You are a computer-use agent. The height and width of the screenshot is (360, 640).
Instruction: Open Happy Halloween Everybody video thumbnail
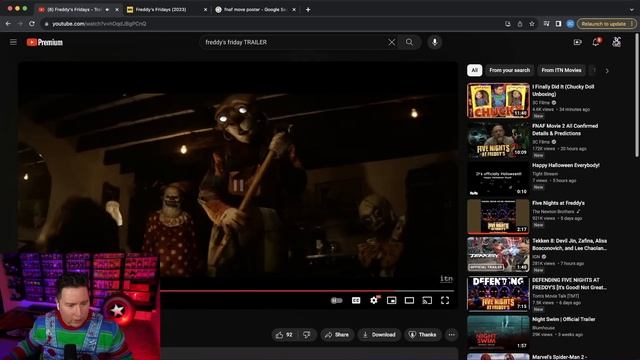(x=498, y=179)
